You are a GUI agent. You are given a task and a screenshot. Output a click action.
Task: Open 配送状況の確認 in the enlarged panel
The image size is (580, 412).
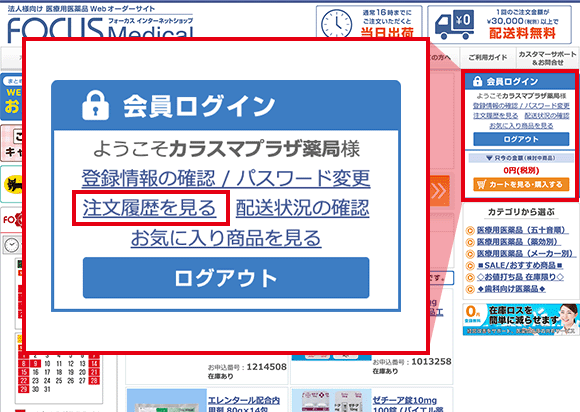coord(302,207)
